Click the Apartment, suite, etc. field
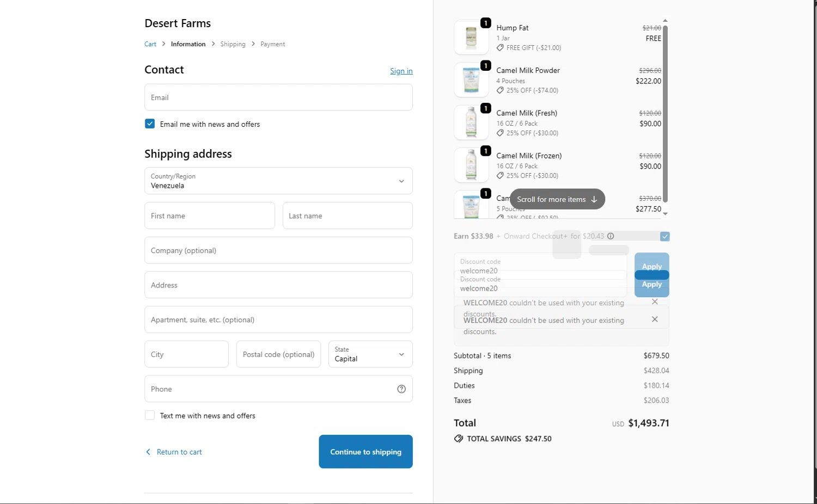The image size is (817, 504). coord(278,319)
